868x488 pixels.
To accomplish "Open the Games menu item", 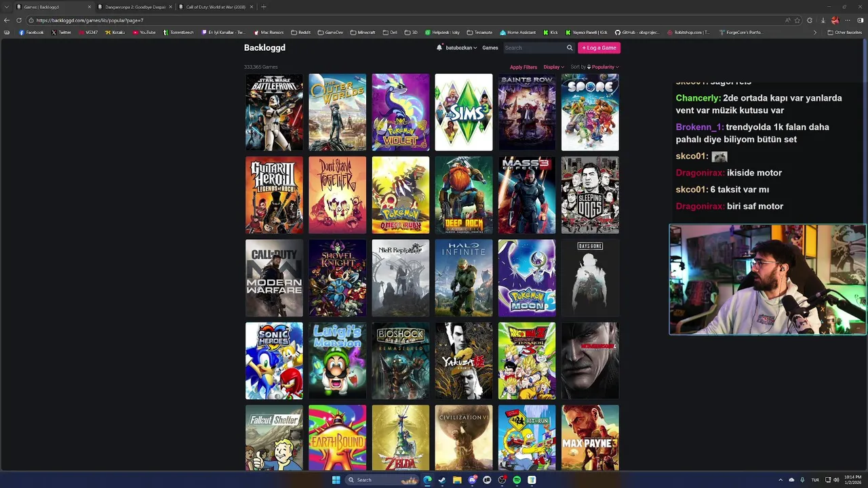I will [x=490, y=48].
